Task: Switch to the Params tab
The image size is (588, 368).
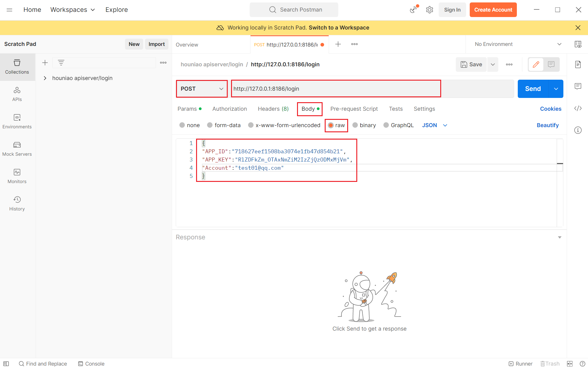Action: 189,109
